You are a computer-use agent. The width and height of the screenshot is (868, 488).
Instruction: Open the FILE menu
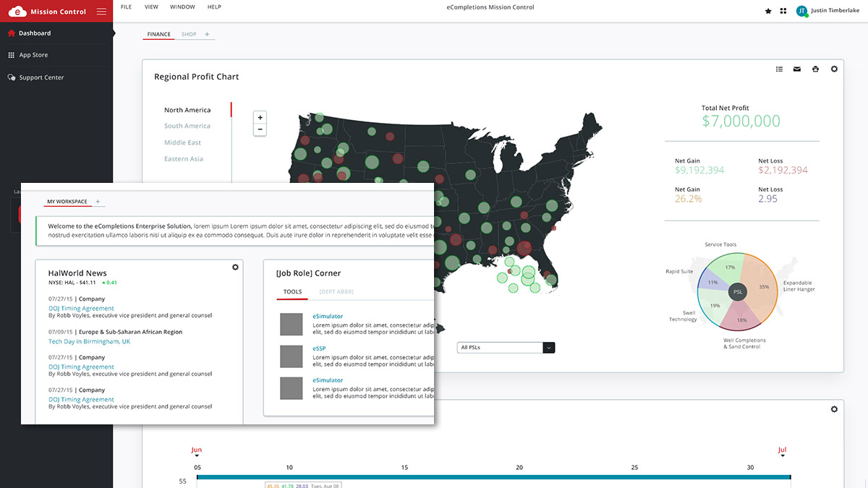click(x=126, y=7)
